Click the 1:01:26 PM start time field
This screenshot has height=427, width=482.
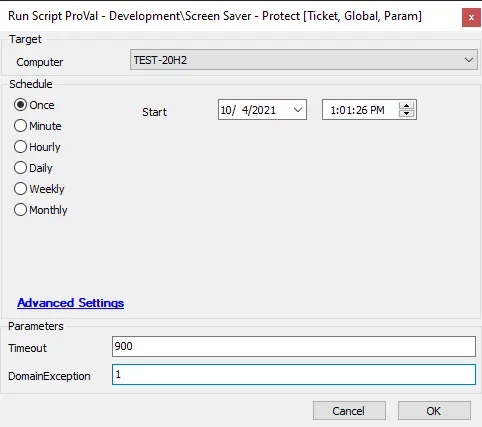tap(358, 110)
